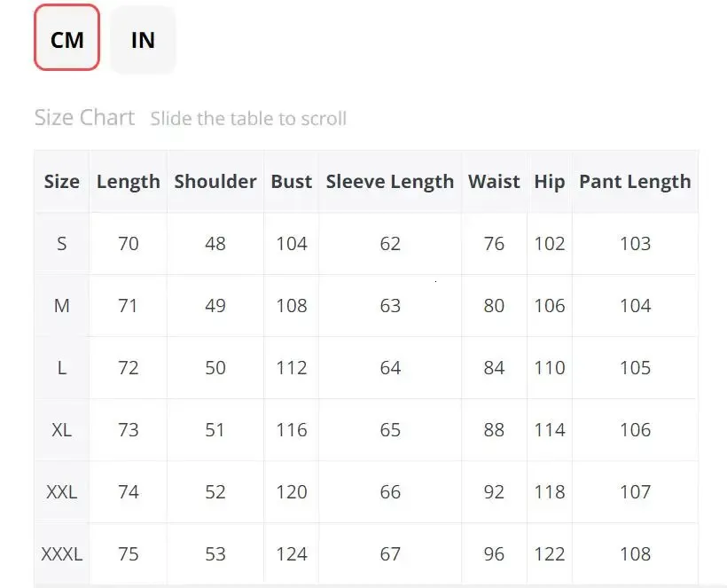Click the Hip column header

550,182
